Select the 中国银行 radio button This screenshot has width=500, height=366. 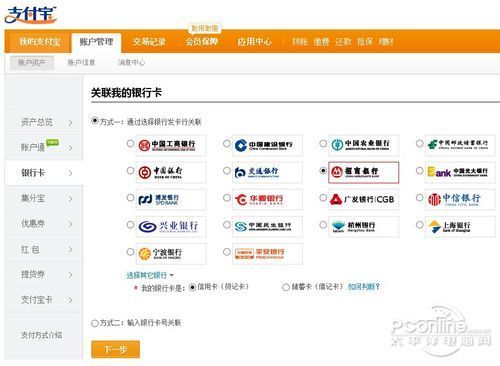(x=130, y=171)
